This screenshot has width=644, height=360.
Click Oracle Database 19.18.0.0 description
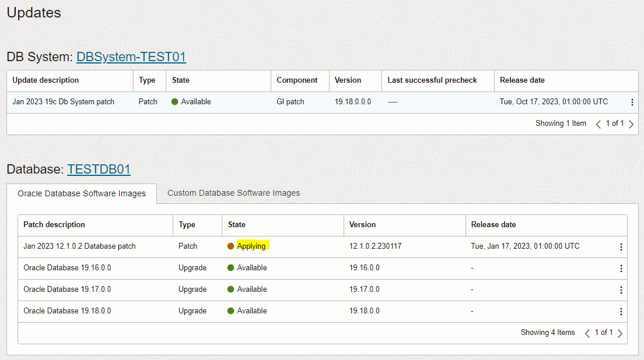tap(67, 311)
